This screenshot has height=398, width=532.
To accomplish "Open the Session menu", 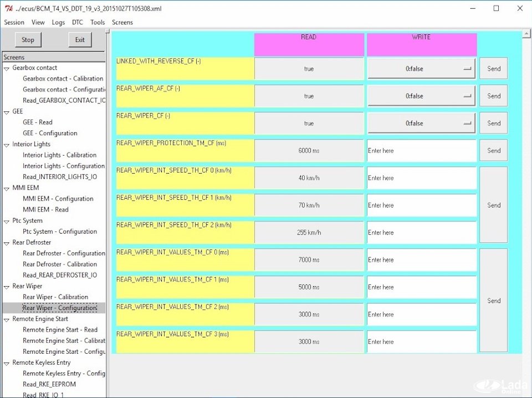I will [14, 22].
